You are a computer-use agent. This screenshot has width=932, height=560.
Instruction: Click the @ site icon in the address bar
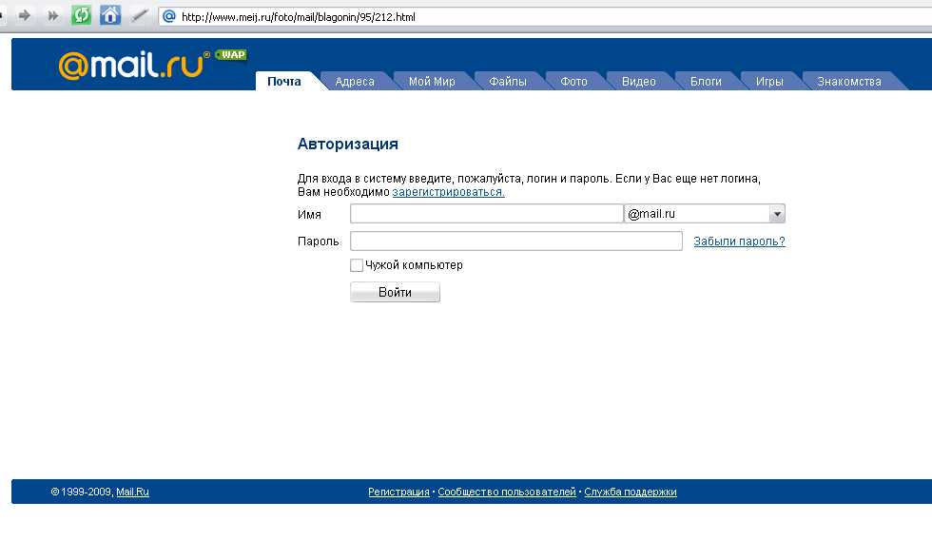(169, 17)
